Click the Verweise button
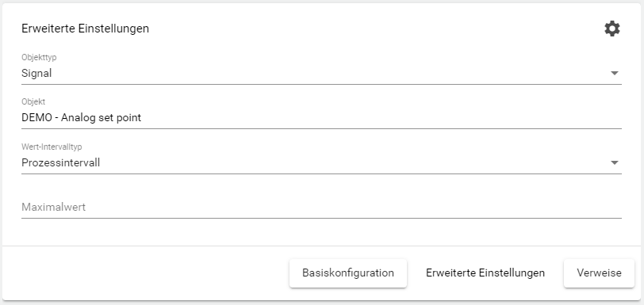Image resolution: width=644 pixels, height=305 pixels. (599, 273)
